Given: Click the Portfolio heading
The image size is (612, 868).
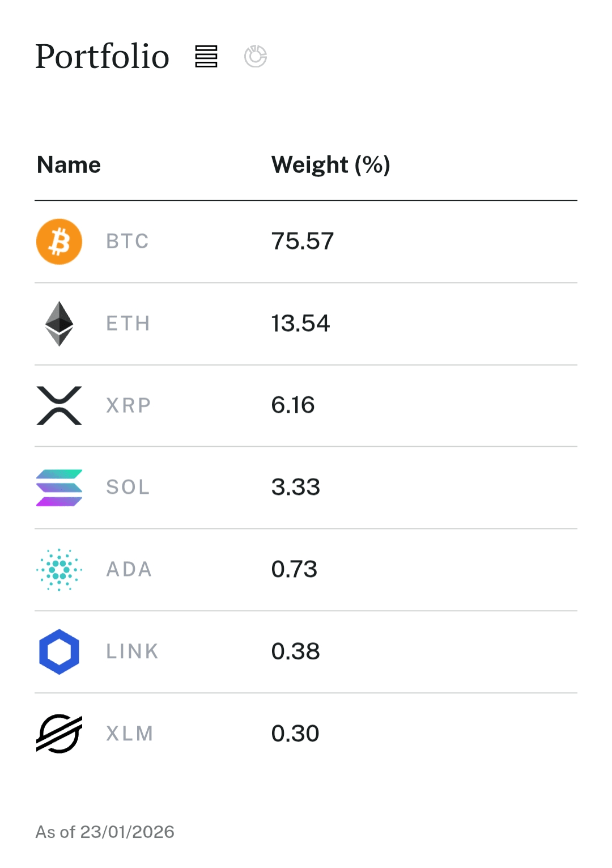Looking at the screenshot, I should click(103, 57).
